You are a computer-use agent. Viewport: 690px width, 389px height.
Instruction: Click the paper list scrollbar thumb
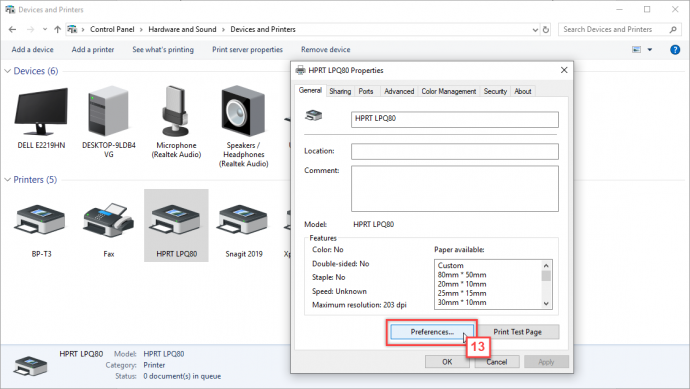[x=546, y=275]
